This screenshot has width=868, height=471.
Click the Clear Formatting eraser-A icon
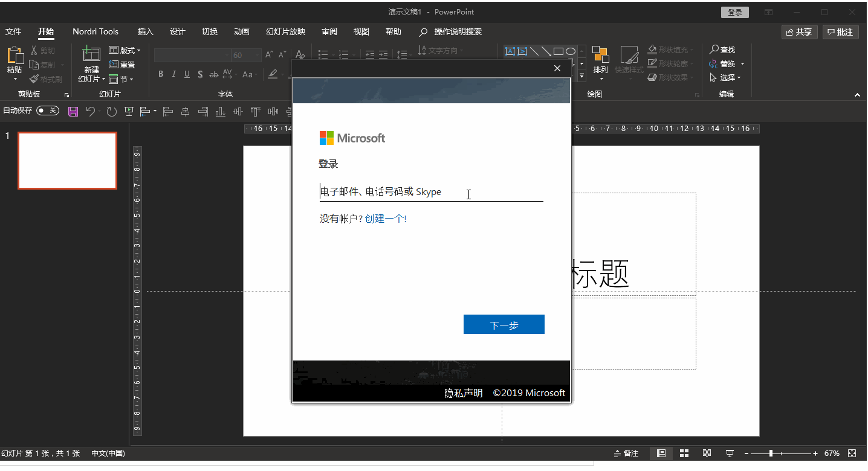pyautogui.click(x=300, y=55)
